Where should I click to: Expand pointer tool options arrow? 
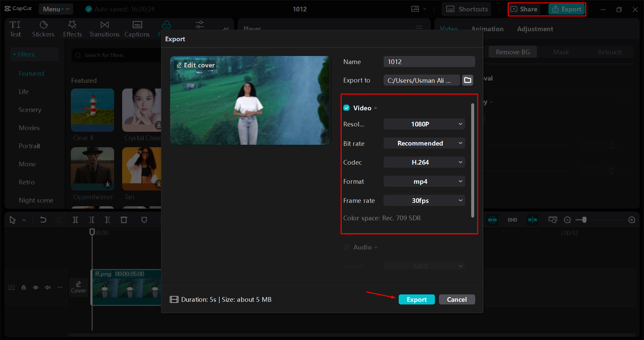pos(24,220)
